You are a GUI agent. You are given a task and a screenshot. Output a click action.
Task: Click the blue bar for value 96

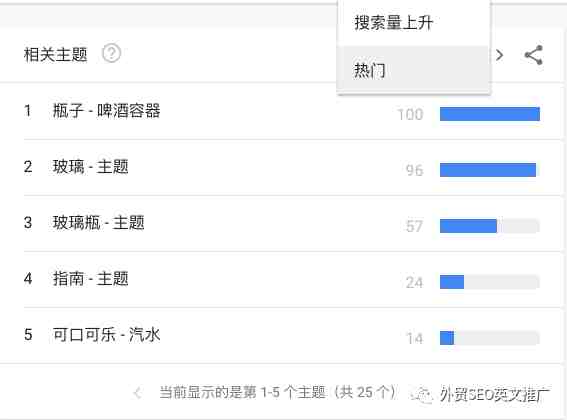[488, 170]
